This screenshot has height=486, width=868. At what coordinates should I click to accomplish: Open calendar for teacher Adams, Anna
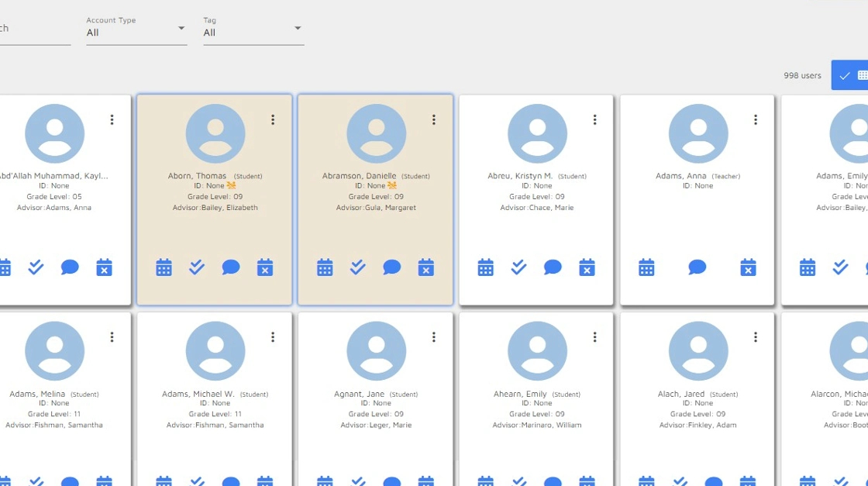pos(646,267)
